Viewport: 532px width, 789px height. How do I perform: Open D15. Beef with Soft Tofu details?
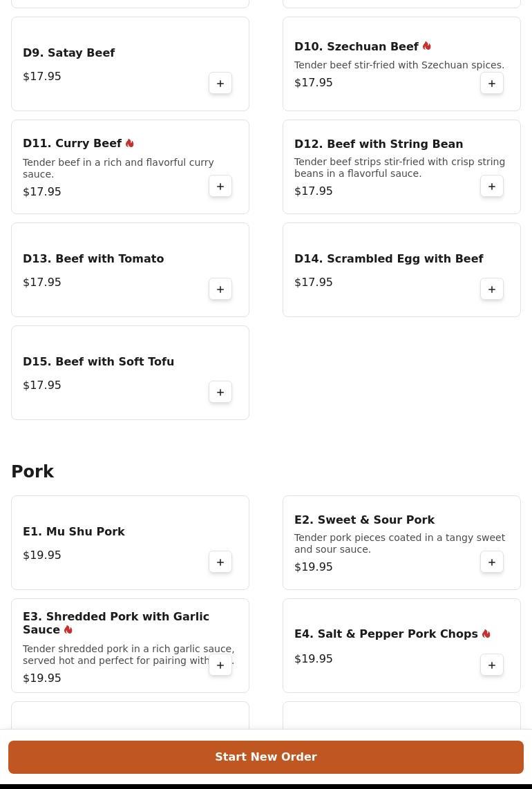98,362
